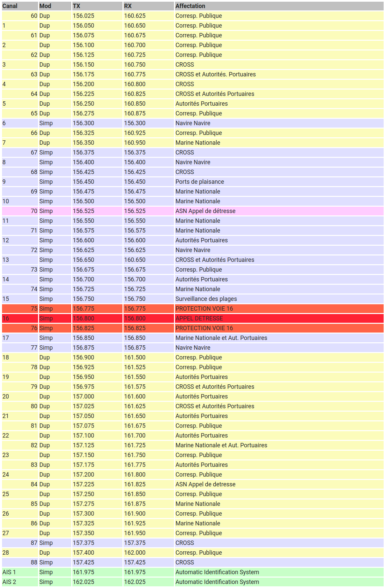Select the RX column header

pyautogui.click(x=148, y=6)
